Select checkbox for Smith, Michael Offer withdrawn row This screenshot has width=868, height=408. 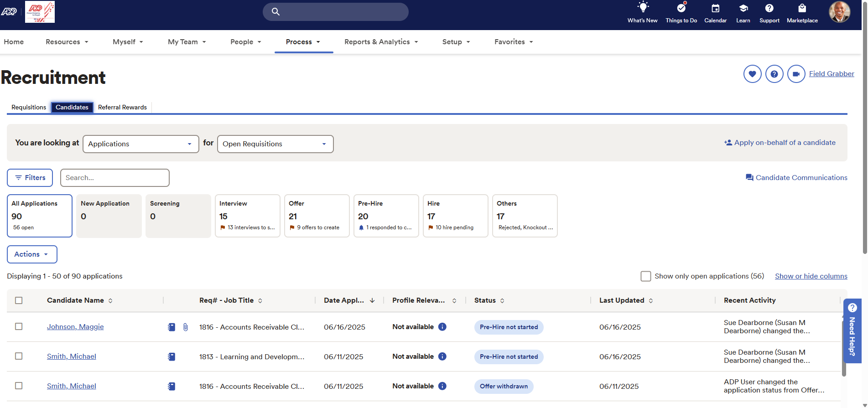[x=19, y=386]
